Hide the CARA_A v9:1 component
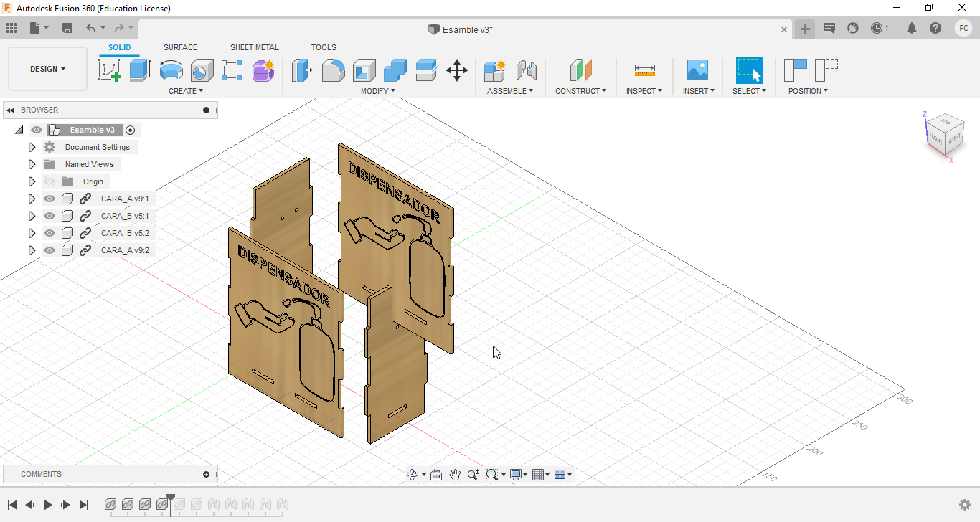The height and width of the screenshot is (522, 980). click(50, 199)
